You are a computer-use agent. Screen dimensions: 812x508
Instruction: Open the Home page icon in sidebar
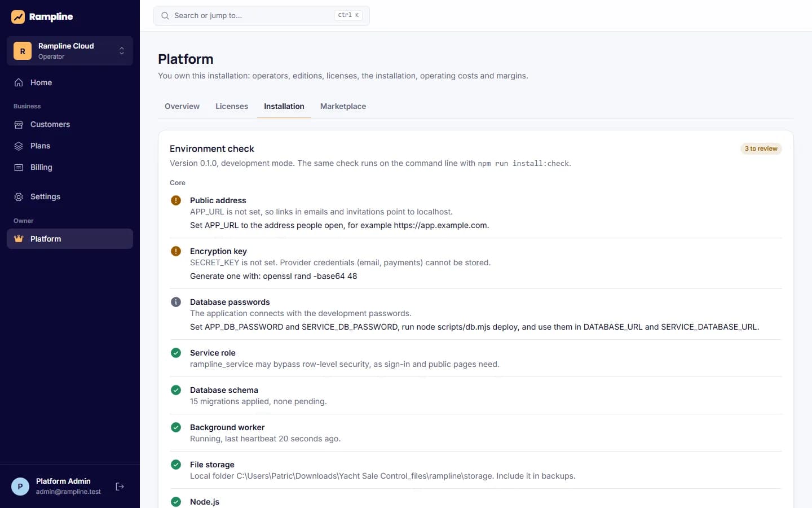pyautogui.click(x=19, y=82)
